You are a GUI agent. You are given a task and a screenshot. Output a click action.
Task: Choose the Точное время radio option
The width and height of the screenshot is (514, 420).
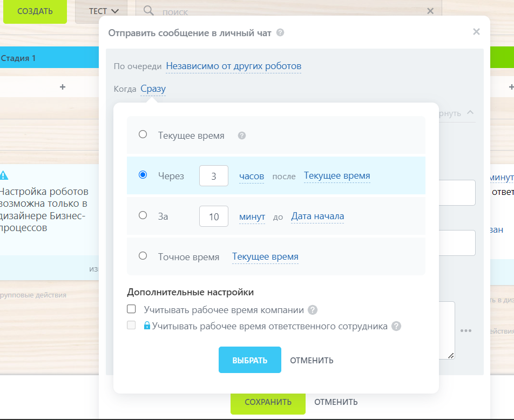pyautogui.click(x=143, y=256)
